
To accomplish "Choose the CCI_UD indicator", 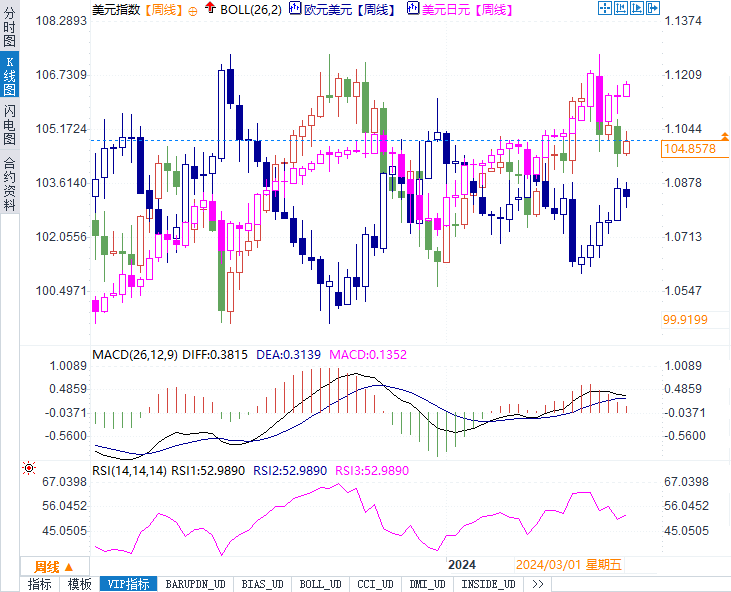I will [x=375, y=584].
